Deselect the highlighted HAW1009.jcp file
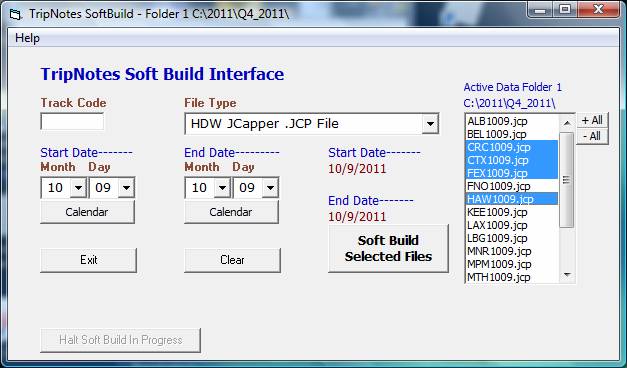 511,199
